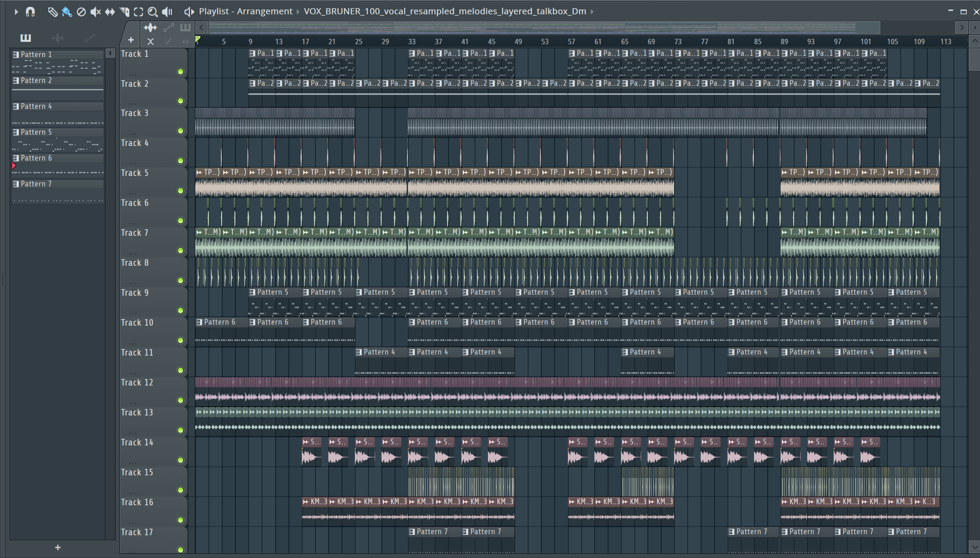The image size is (980, 558).
Task: Open Pattern 2 icon menu in picker
Action: coord(16,81)
